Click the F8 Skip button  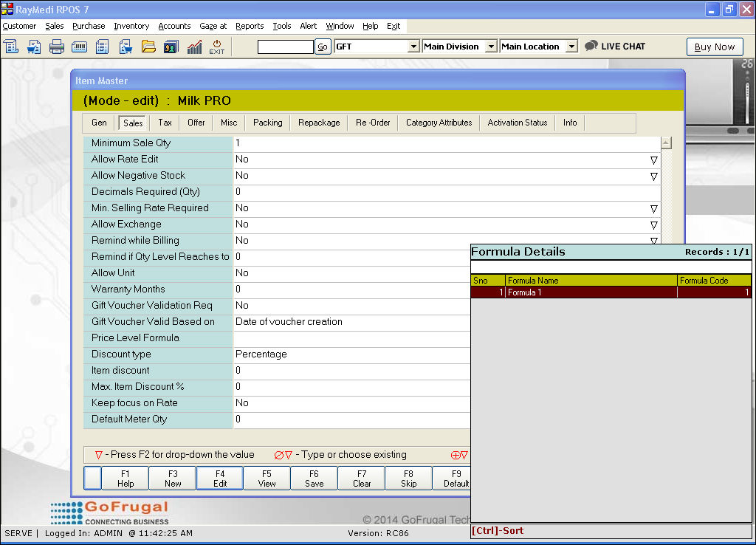pos(408,479)
